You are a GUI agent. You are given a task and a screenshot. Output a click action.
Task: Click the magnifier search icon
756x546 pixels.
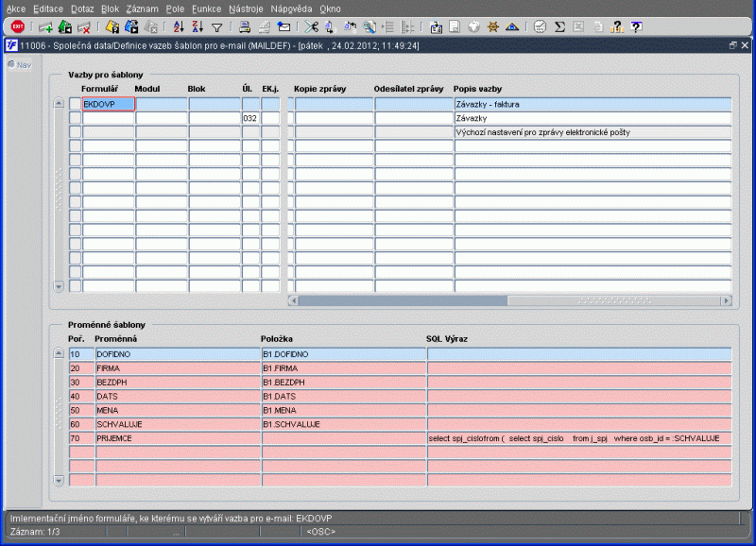(369, 27)
